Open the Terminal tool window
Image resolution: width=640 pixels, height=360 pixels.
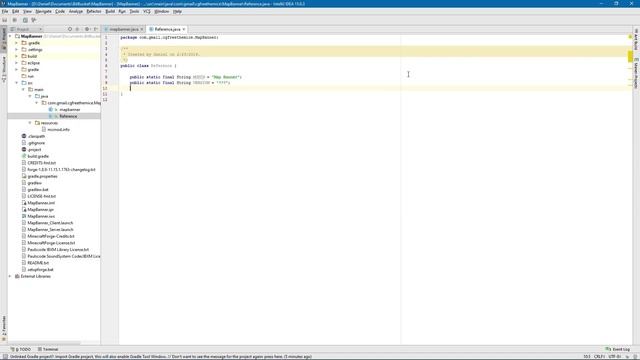tap(48, 349)
